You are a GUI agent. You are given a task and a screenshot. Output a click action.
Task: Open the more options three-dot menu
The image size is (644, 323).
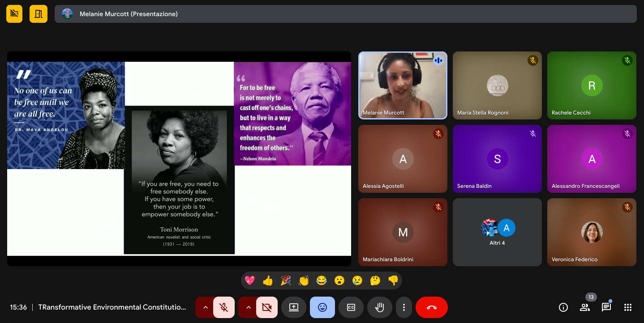coord(404,307)
